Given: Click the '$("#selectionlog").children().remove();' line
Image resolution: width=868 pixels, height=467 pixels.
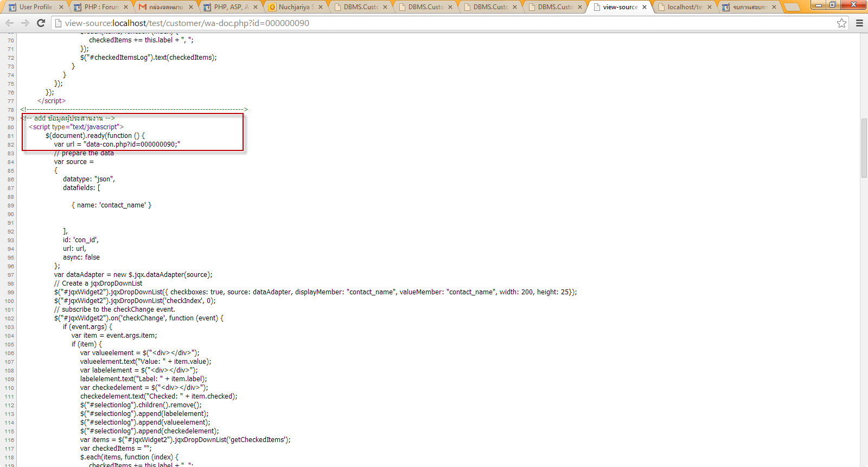Looking at the screenshot, I should pyautogui.click(x=141, y=405).
